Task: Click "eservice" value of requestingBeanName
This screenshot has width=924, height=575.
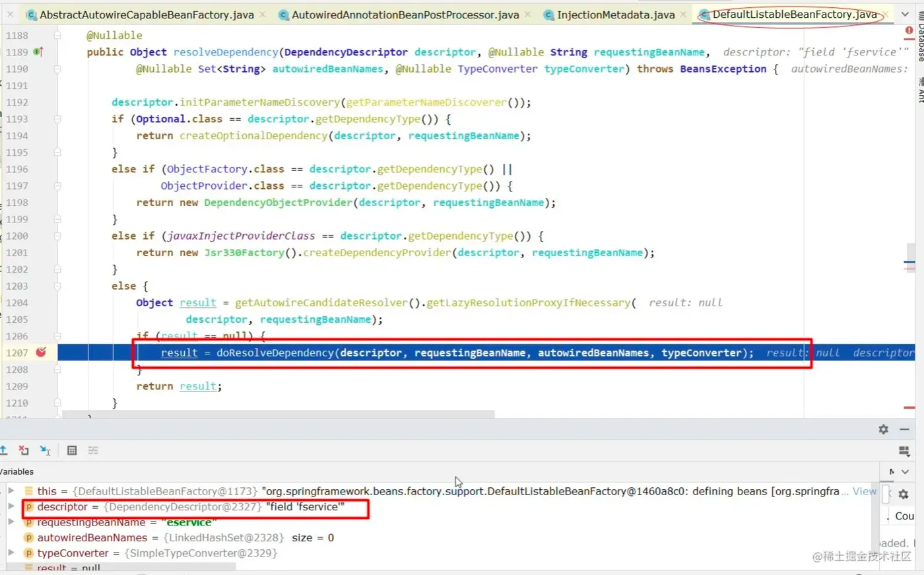Action: click(189, 522)
